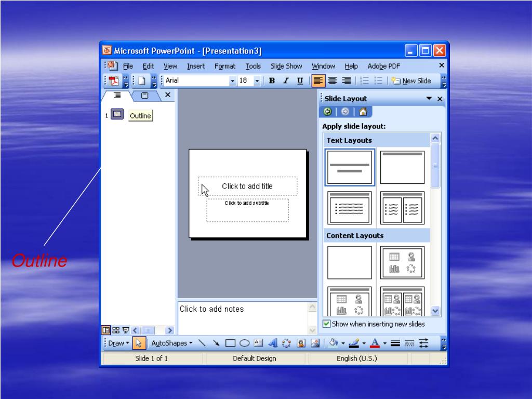Screen dimensions: 532x399
Task: Select slide 1 icon in the outline
Action: click(x=117, y=114)
